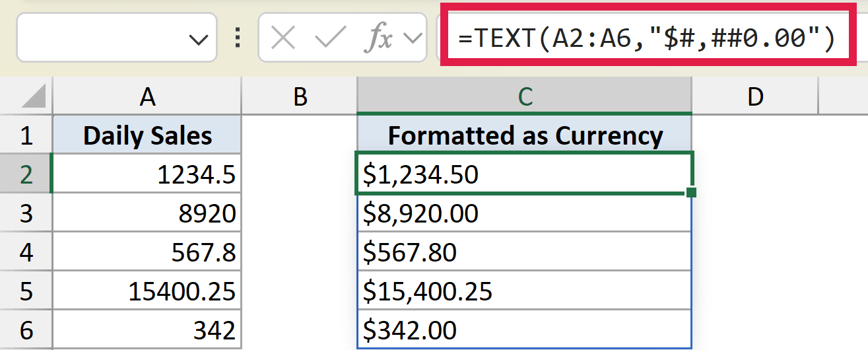Viewport: 868px width, 350px height.
Task: Select the cell containing 8920
Action: point(147,213)
